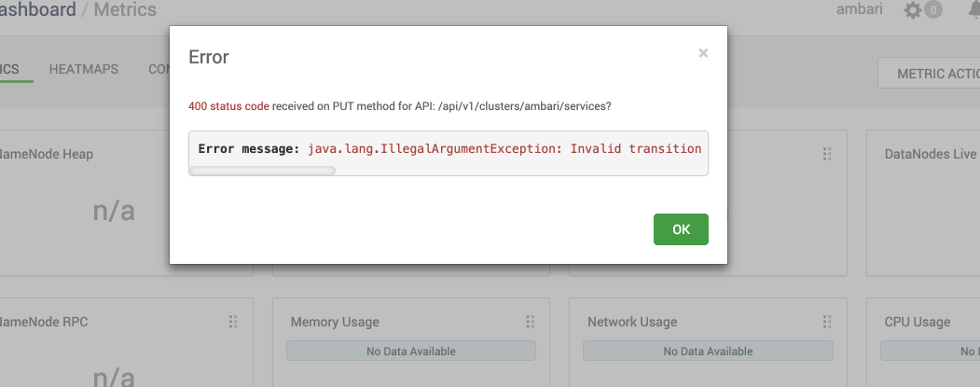Click the n/a value in NameNode Heap
The height and width of the screenshot is (387, 980).
click(x=114, y=211)
